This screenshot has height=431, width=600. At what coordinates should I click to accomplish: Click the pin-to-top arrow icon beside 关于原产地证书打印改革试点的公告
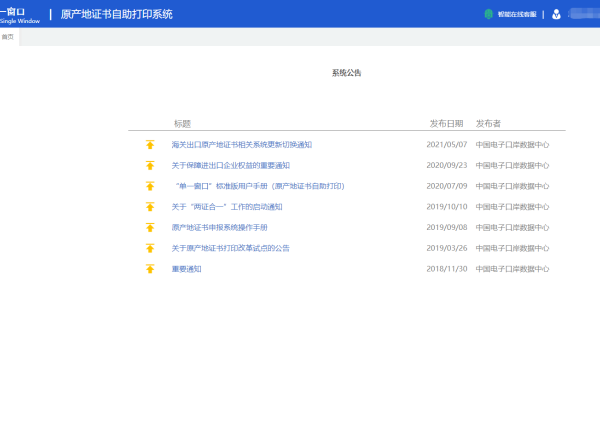click(x=150, y=248)
